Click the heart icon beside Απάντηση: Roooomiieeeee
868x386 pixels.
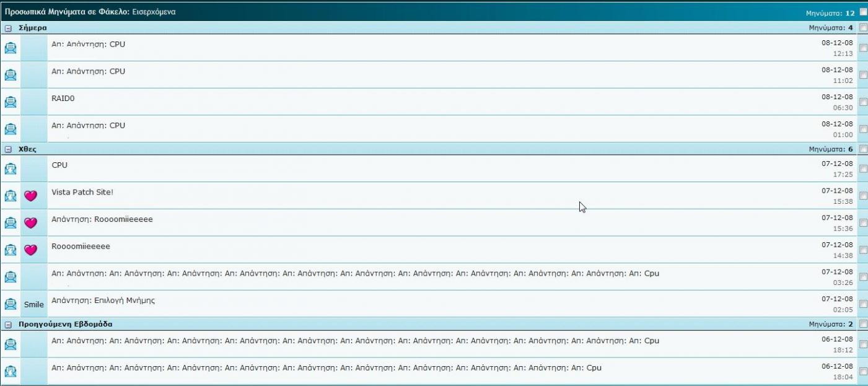coord(30,223)
